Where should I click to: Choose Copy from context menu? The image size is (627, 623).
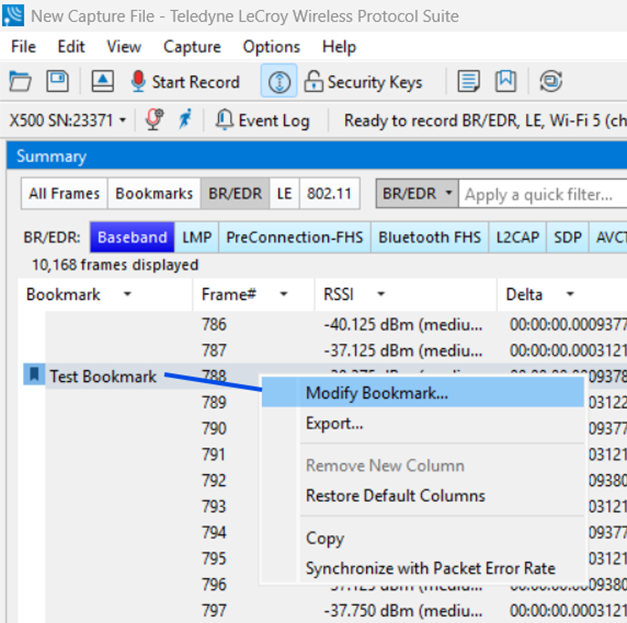423,538
